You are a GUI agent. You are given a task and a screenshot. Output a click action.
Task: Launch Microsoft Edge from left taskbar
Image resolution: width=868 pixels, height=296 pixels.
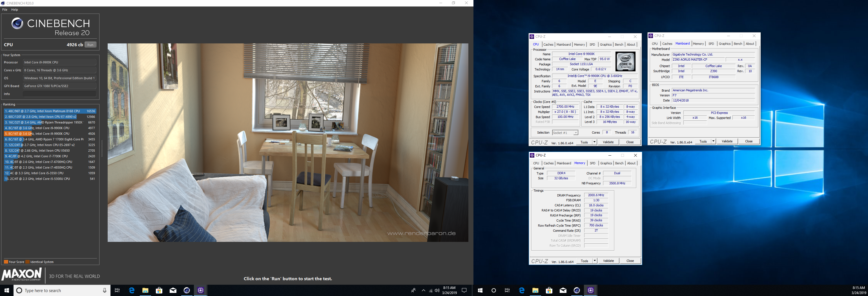tap(131, 290)
